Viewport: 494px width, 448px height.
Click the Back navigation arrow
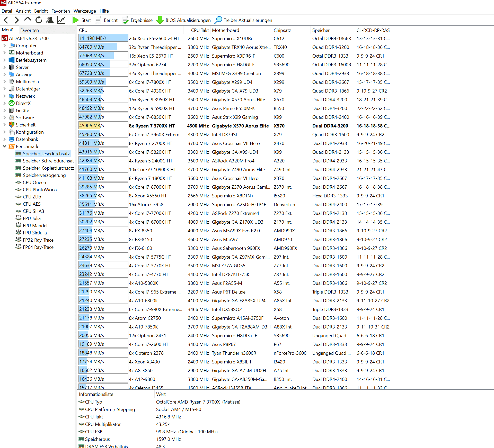pos(6,20)
